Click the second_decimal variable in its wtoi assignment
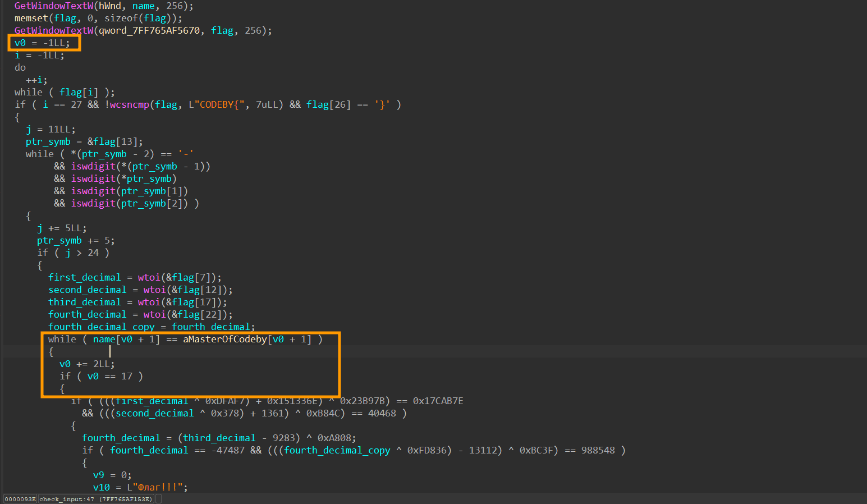 tap(87, 290)
